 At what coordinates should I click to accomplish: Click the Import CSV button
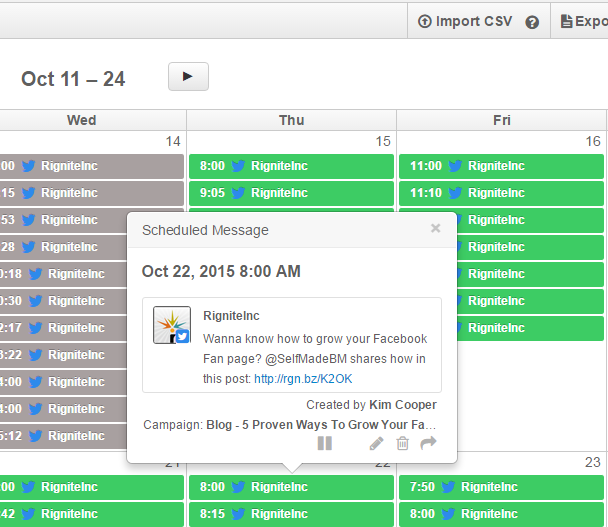click(x=465, y=21)
